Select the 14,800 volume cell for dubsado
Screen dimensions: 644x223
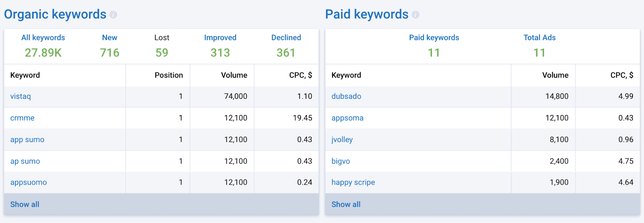(x=543, y=96)
